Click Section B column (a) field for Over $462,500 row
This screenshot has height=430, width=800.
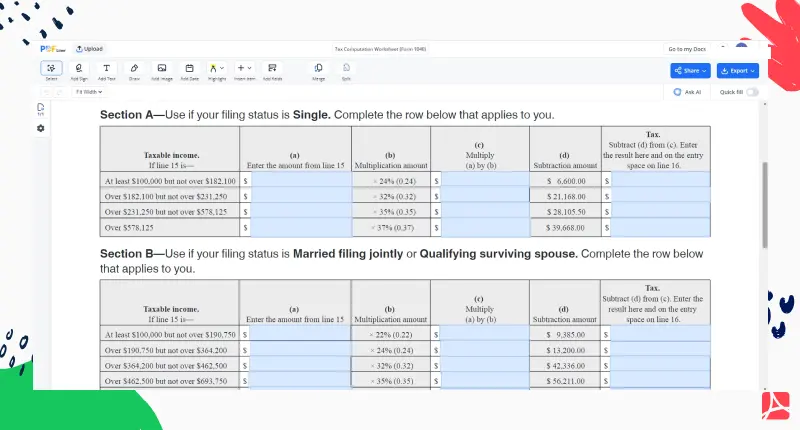point(300,381)
